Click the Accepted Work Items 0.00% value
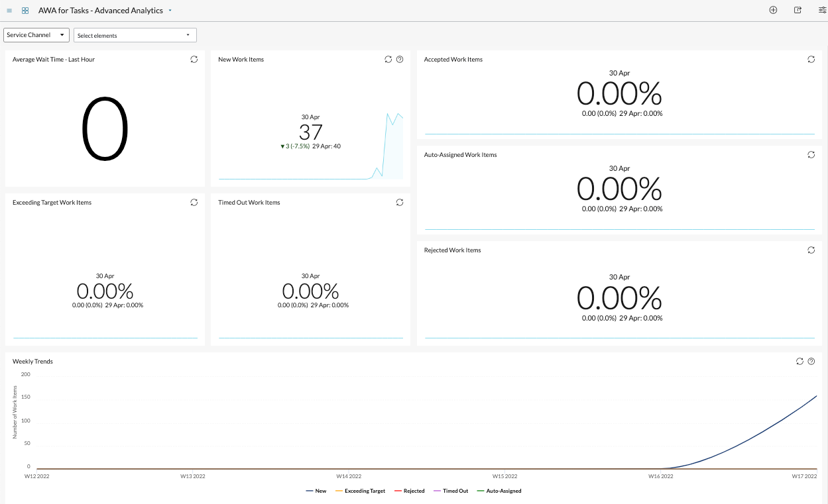Image resolution: width=828 pixels, height=504 pixels. click(x=619, y=93)
